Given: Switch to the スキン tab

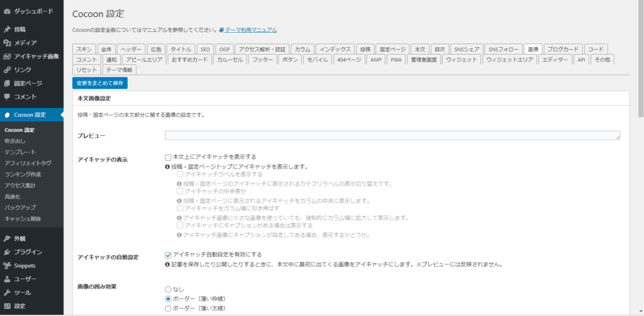Looking at the screenshot, I should pos(85,49).
